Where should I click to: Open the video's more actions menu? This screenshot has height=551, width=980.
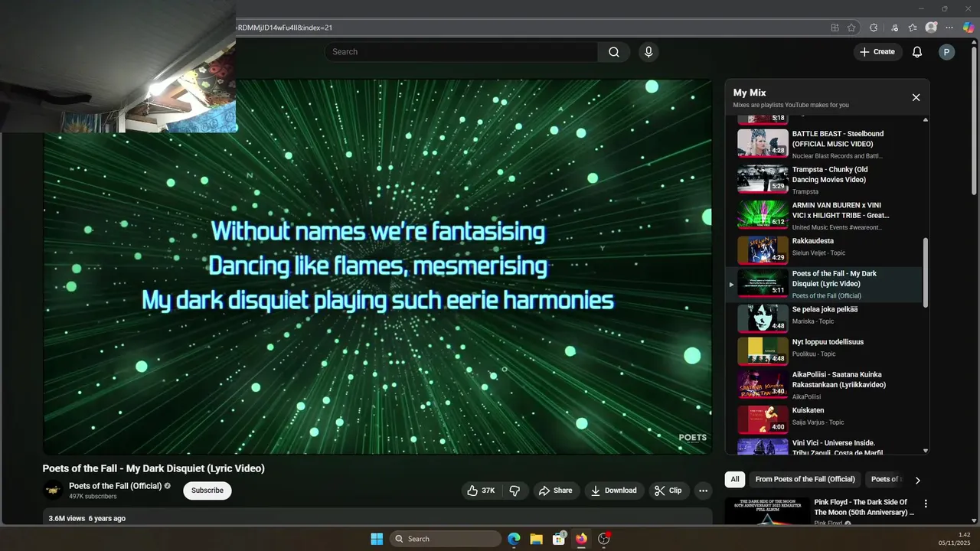[703, 491]
